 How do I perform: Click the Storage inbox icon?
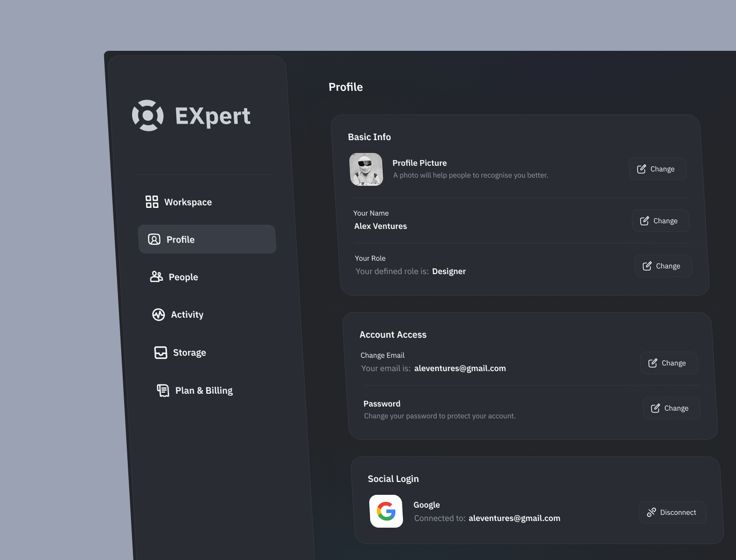tap(161, 353)
